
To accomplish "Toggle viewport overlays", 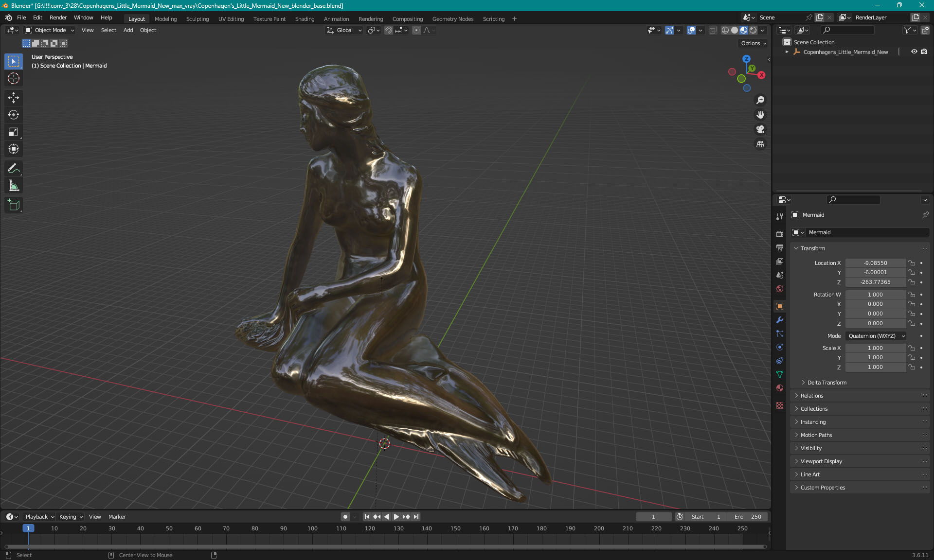I will click(691, 30).
